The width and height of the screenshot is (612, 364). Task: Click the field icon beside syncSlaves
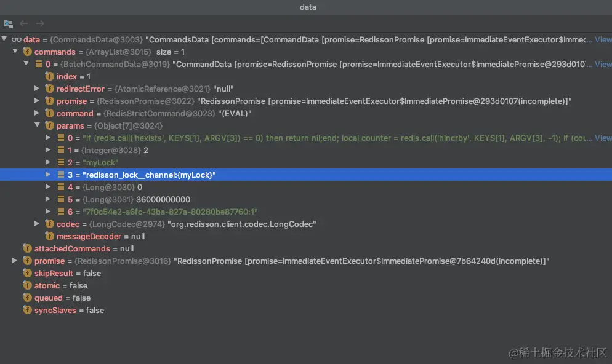coord(27,310)
